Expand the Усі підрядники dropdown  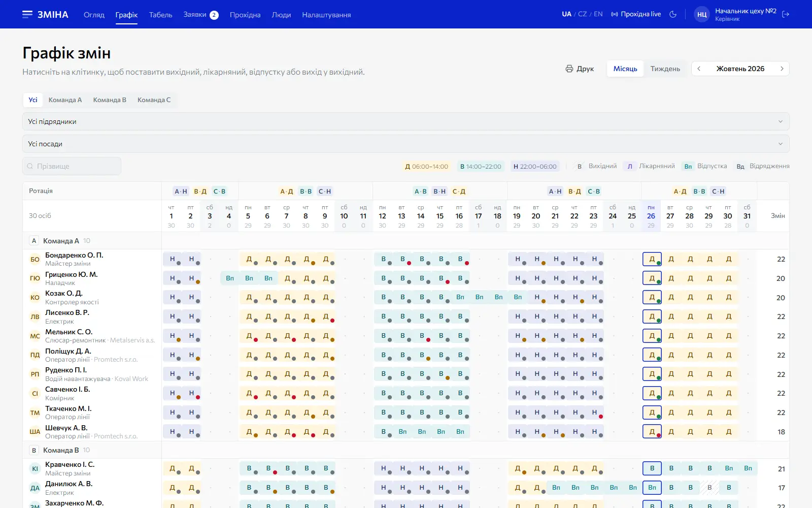406,121
